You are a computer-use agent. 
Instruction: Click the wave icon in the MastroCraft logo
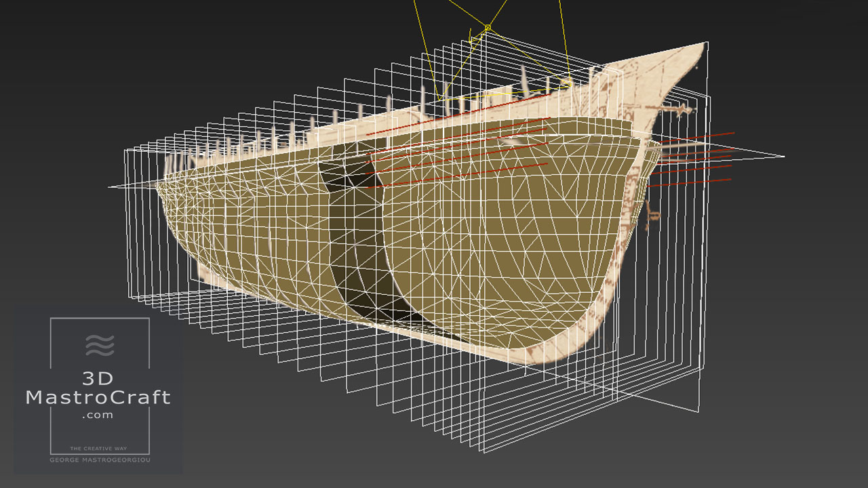pyautogui.click(x=100, y=345)
